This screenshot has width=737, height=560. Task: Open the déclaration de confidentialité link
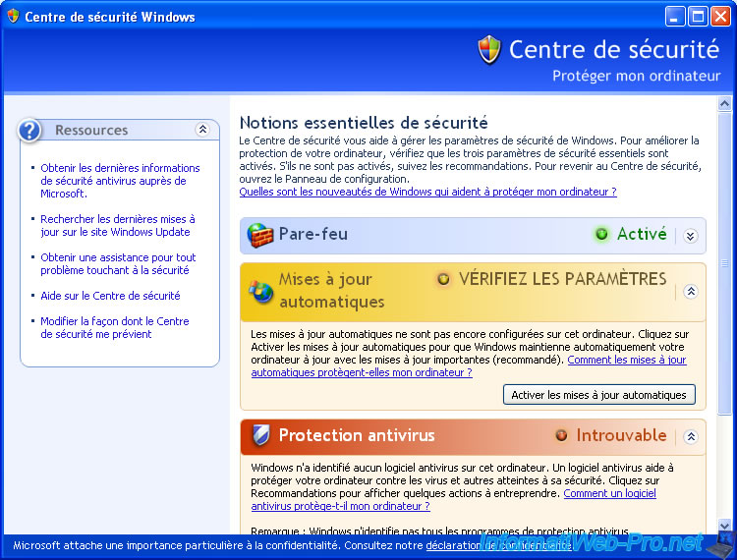point(498,545)
